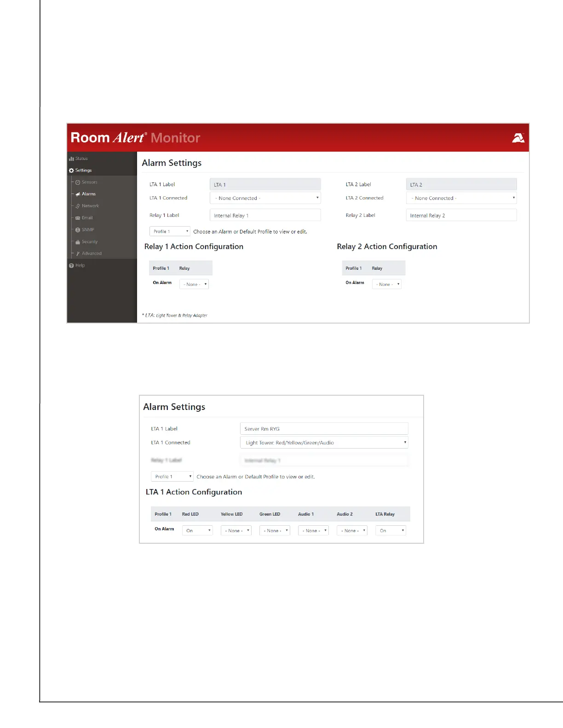This screenshot has height=728, width=563.
Task: Open the LTA 2 Connected dropdown
Action: click(x=461, y=198)
